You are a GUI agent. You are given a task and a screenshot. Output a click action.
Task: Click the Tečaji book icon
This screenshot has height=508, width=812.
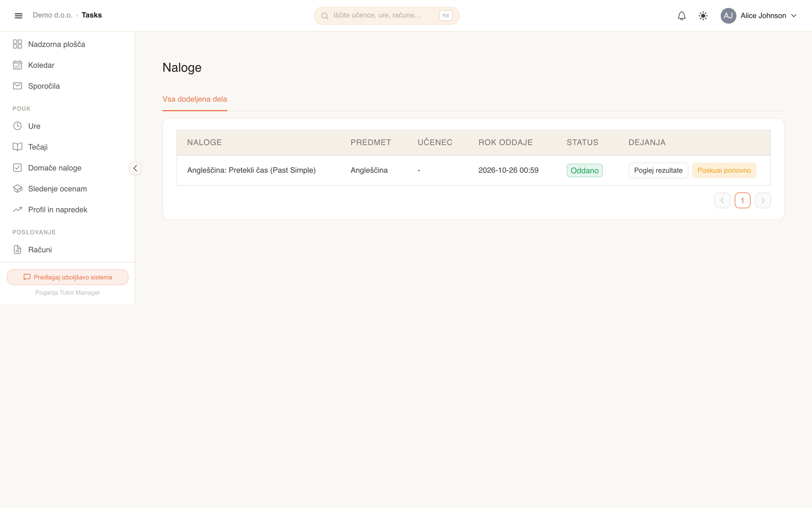pyautogui.click(x=17, y=147)
